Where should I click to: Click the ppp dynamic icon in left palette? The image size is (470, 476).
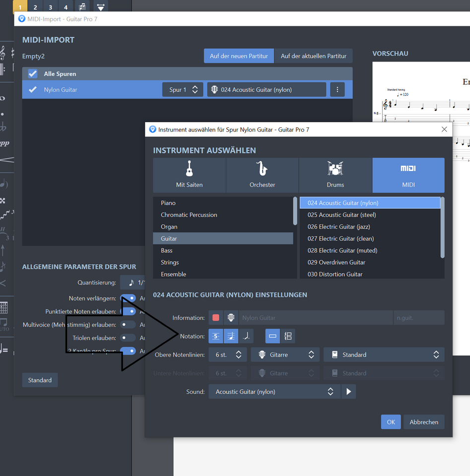point(4,143)
